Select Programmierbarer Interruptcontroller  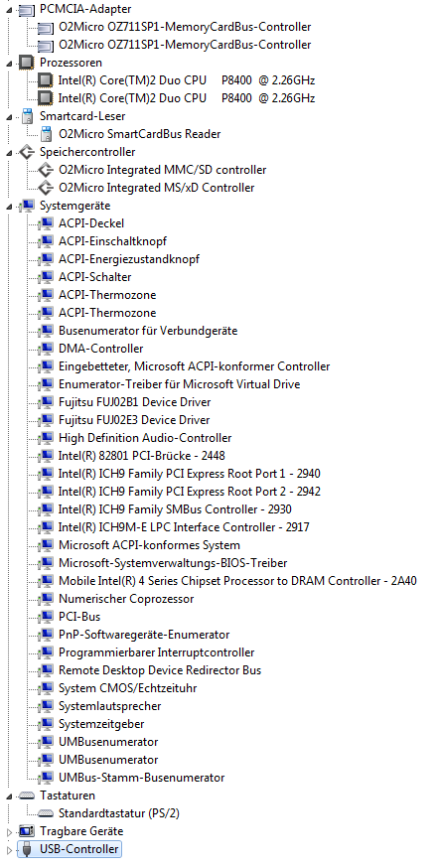(157, 652)
